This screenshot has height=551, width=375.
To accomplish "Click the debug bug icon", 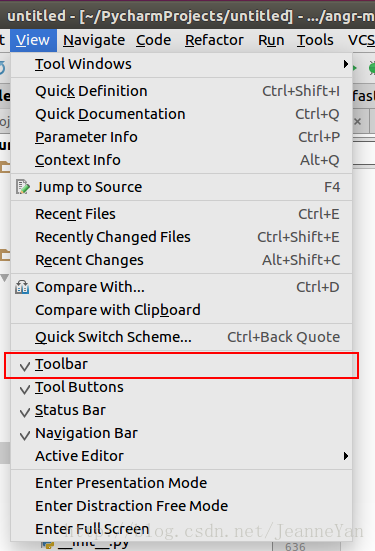I will (371, 68).
